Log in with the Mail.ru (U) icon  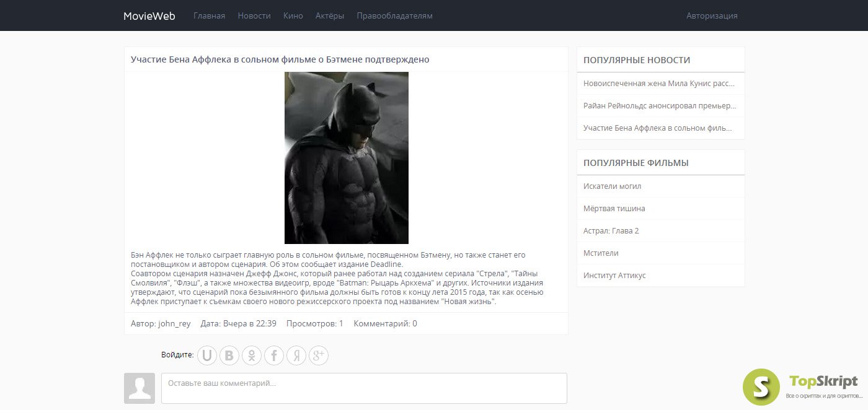(207, 355)
